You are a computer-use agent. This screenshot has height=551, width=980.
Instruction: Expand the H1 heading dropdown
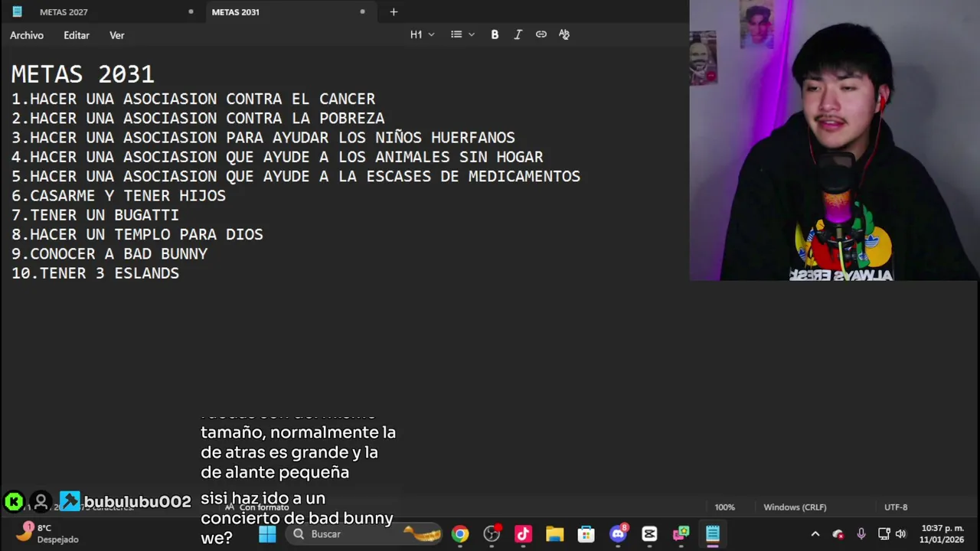(422, 34)
